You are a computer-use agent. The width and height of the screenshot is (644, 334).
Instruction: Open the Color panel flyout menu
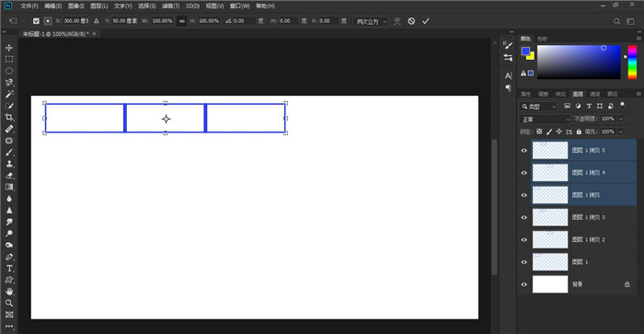[638, 39]
